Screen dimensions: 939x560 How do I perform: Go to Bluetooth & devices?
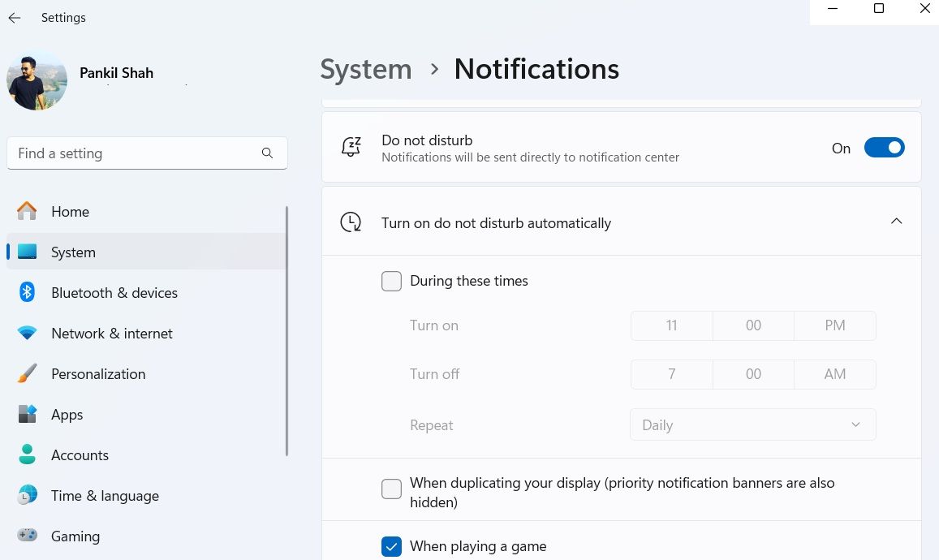coord(147,293)
